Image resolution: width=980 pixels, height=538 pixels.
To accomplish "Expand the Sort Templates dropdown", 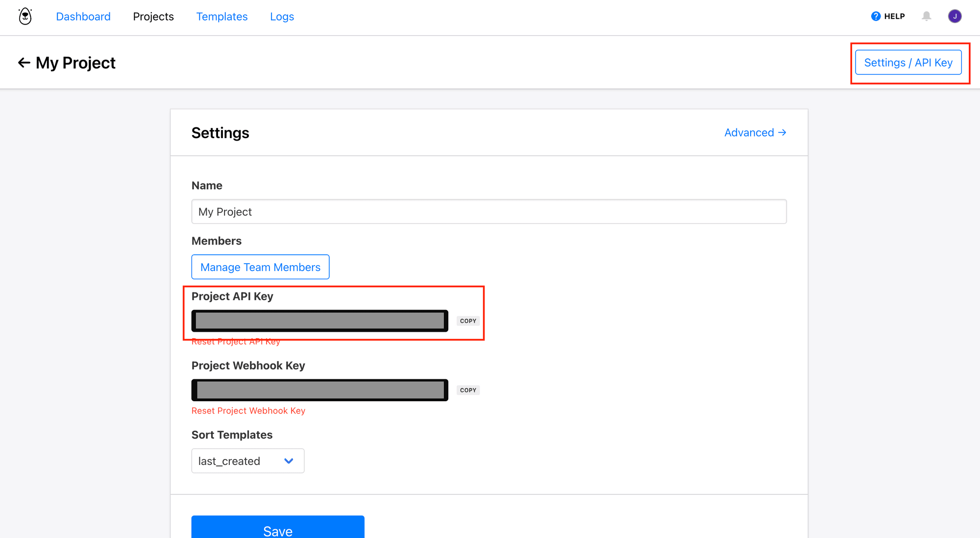I will point(247,461).
